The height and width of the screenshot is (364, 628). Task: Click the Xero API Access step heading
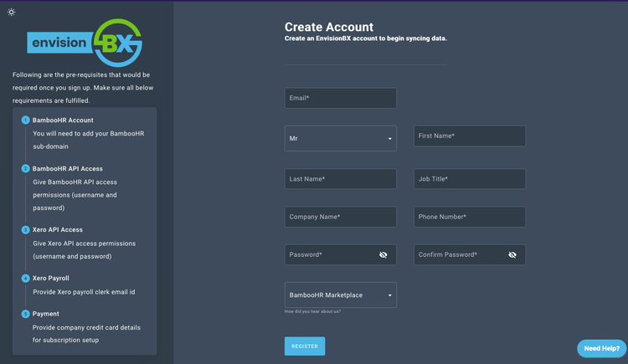pos(58,230)
